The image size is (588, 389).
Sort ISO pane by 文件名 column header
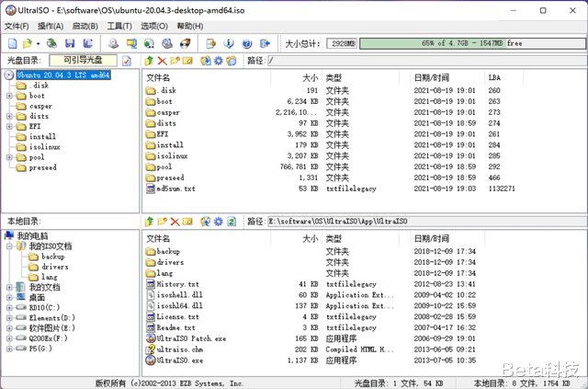pos(206,78)
